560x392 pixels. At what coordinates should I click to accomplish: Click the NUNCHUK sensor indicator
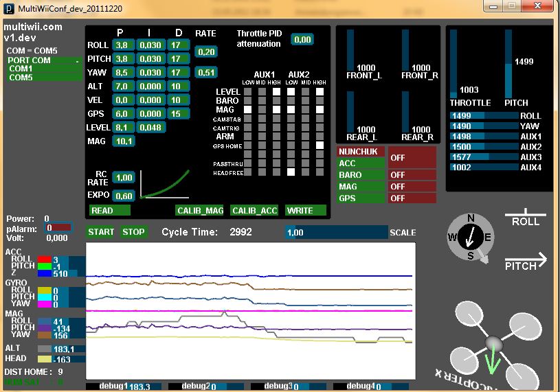pyautogui.click(x=360, y=152)
